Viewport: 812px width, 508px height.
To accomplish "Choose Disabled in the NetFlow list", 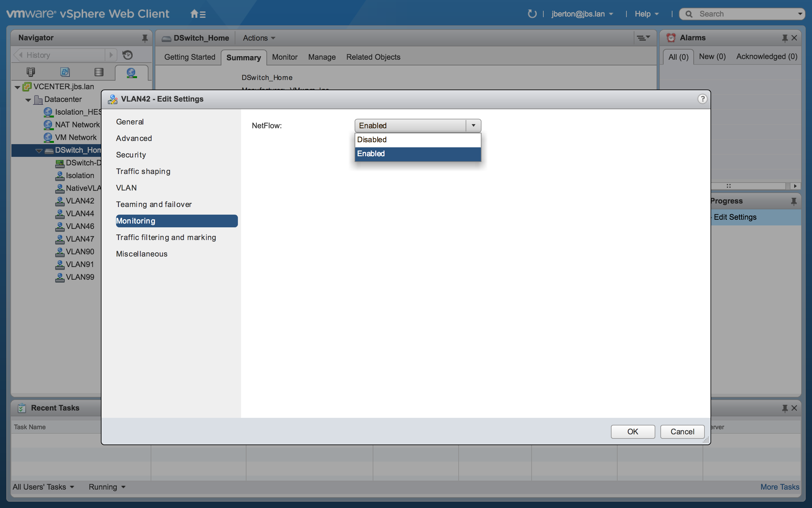I will click(x=418, y=140).
